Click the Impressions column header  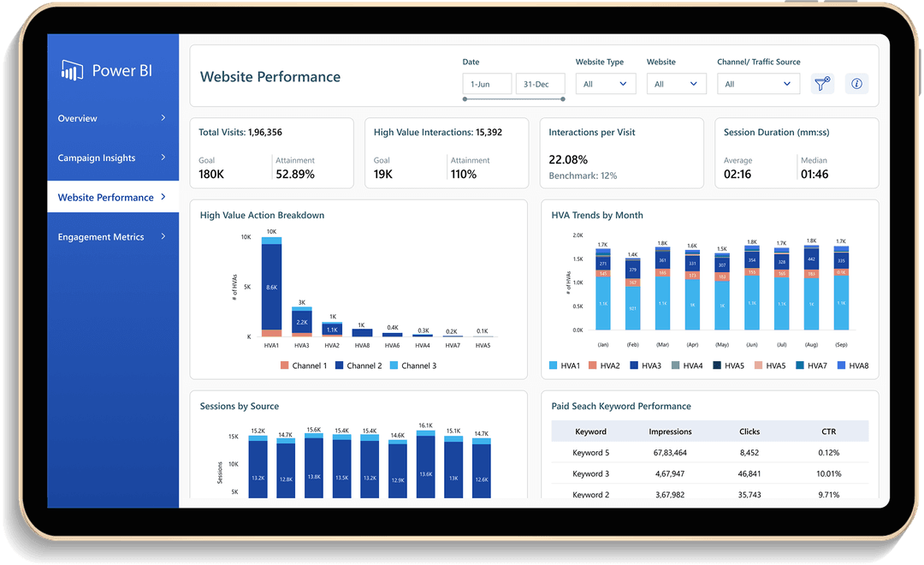coord(670,431)
